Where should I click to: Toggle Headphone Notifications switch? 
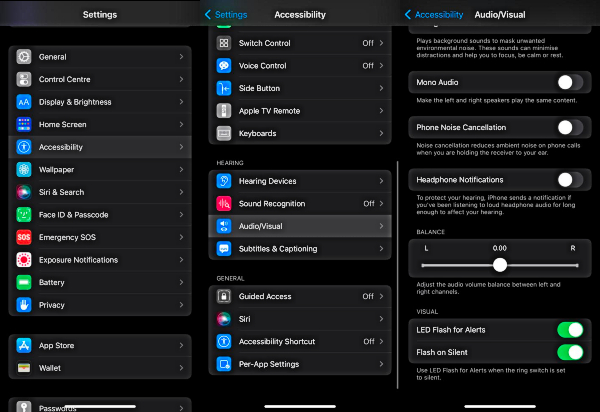(x=570, y=180)
